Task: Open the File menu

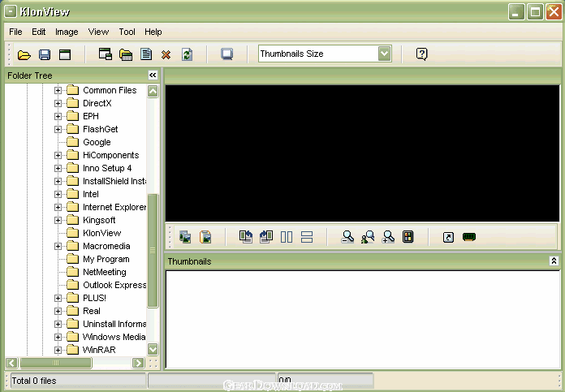Action: [15, 32]
